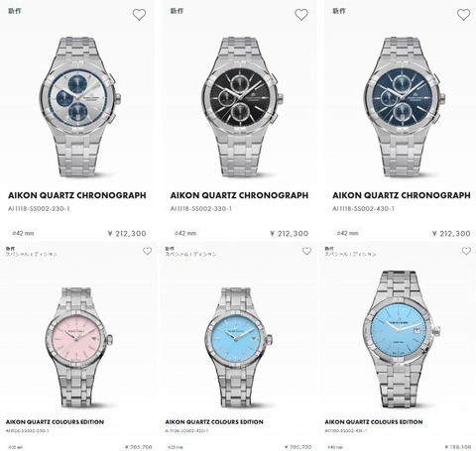This screenshot has height=451, width=476.
Task: Open black dial chronograph watch image
Action: coord(242,106)
